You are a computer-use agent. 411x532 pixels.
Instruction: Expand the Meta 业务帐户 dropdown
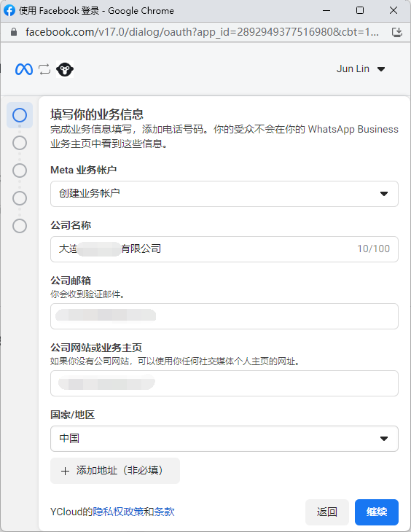coord(224,194)
